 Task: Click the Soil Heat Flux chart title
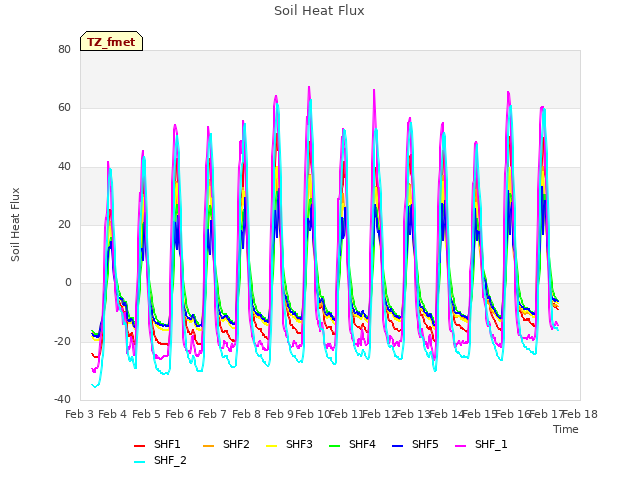(319, 11)
